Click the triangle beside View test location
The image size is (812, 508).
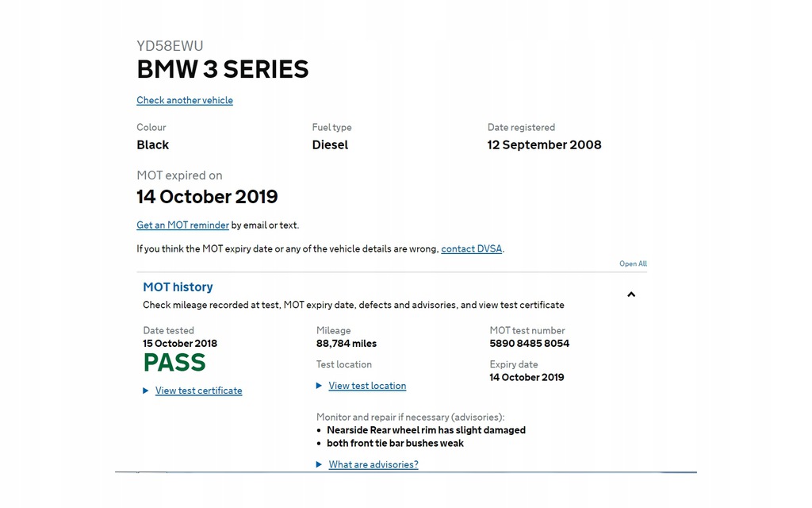[319, 386]
